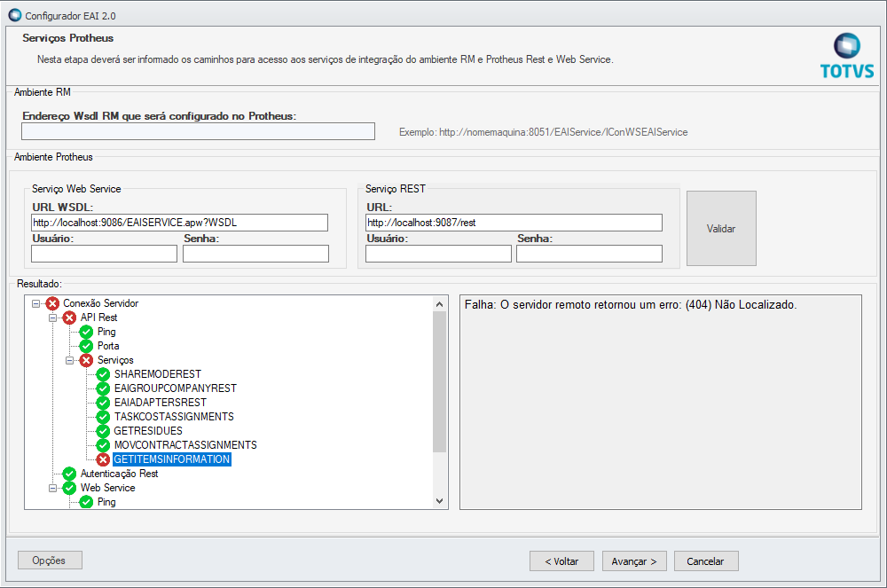Select the SHAREMODEREST service row
887x588 pixels.
click(157, 374)
